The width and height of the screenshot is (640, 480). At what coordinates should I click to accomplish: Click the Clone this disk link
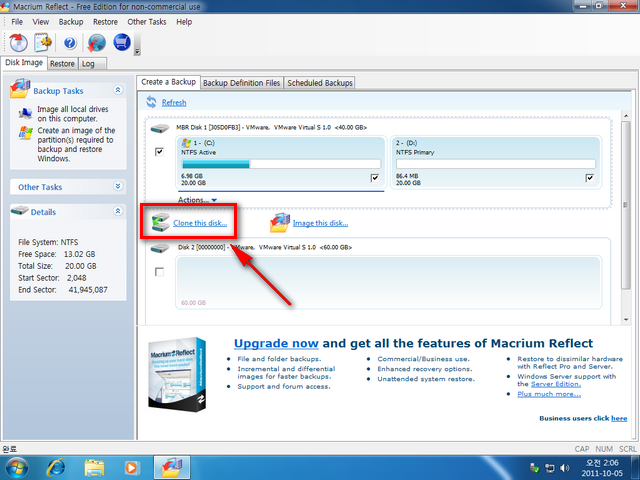pos(200,223)
